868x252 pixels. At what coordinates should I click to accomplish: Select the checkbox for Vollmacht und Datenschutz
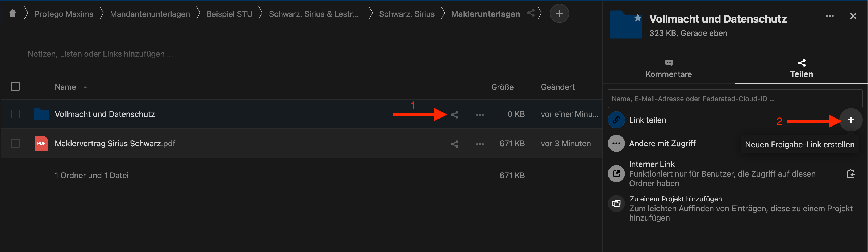click(x=15, y=114)
